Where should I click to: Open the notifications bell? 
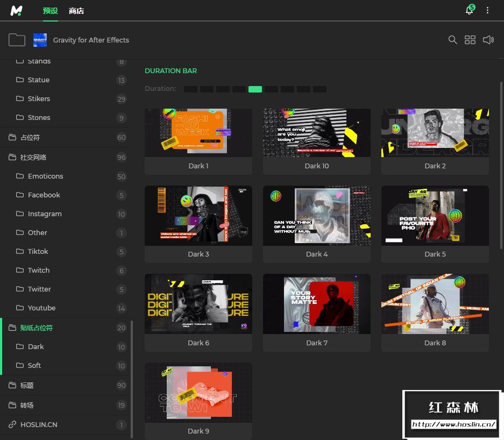tap(469, 11)
